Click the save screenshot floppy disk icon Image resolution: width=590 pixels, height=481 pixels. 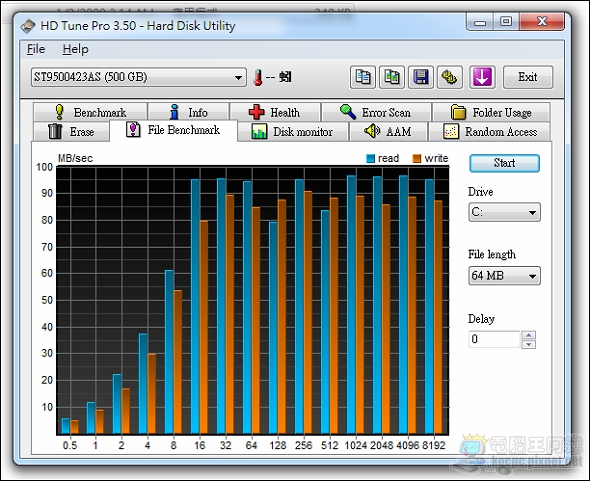[421, 78]
